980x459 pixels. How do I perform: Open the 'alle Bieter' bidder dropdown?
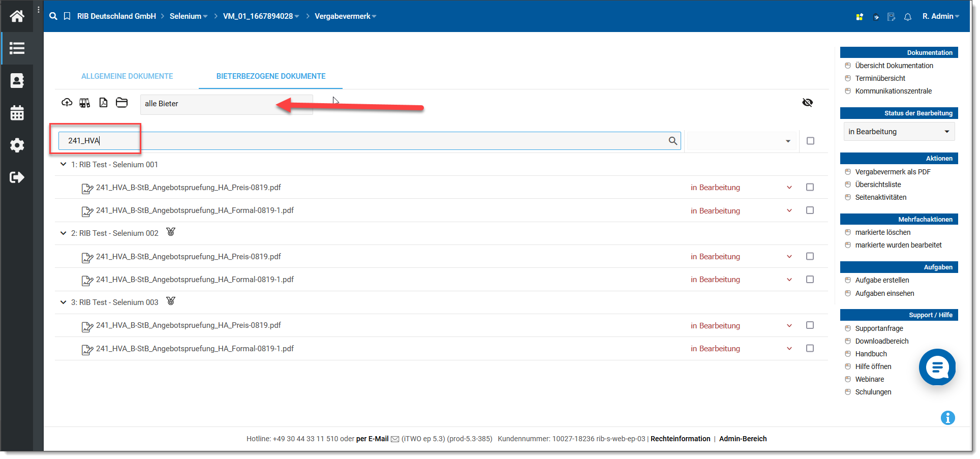(x=226, y=104)
